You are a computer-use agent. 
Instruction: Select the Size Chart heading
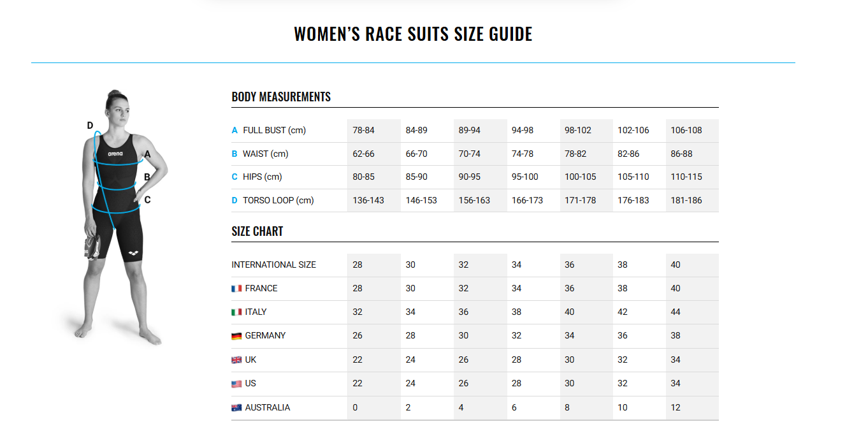(257, 231)
